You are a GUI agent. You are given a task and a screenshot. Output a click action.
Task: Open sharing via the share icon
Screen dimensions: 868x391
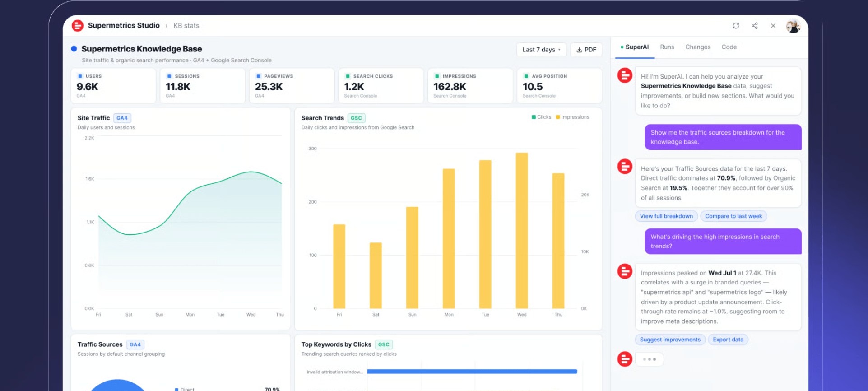[755, 26]
